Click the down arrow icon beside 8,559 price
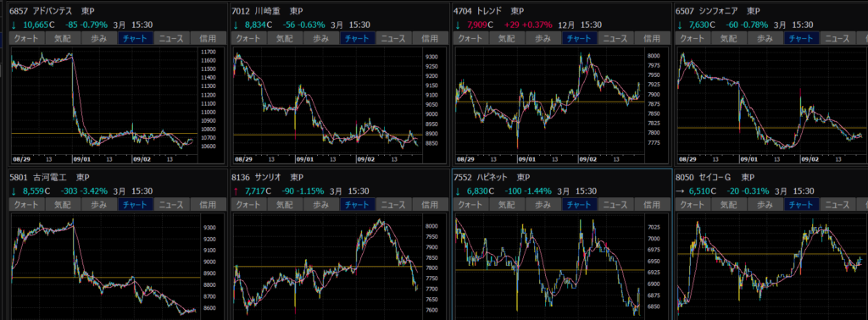This screenshot has height=320, width=868. click(14, 191)
